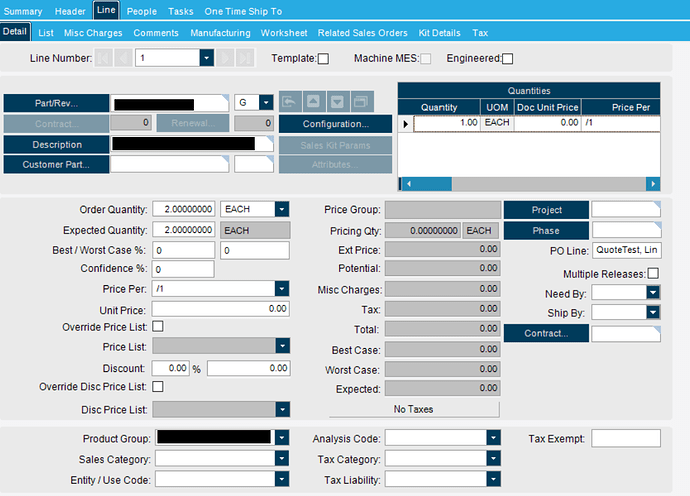The height and width of the screenshot is (496, 690).
Task: Open Order Quantity UOM EACH dropdown
Action: pyautogui.click(x=282, y=209)
